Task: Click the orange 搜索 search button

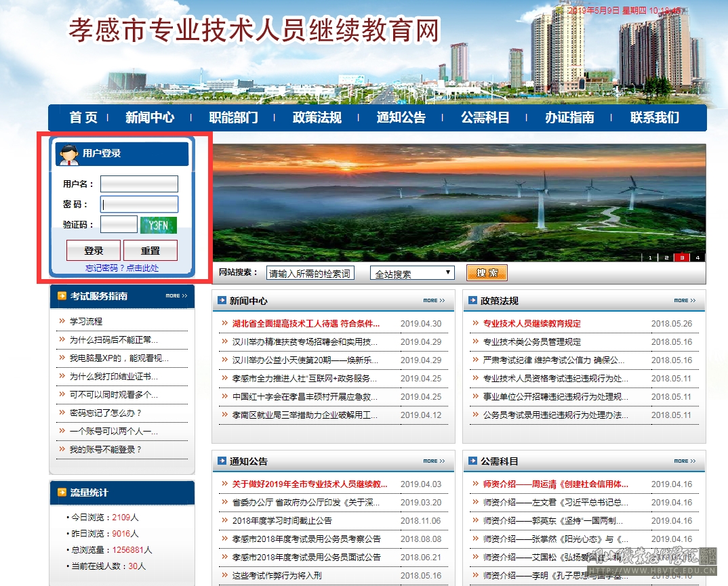Action: click(487, 272)
